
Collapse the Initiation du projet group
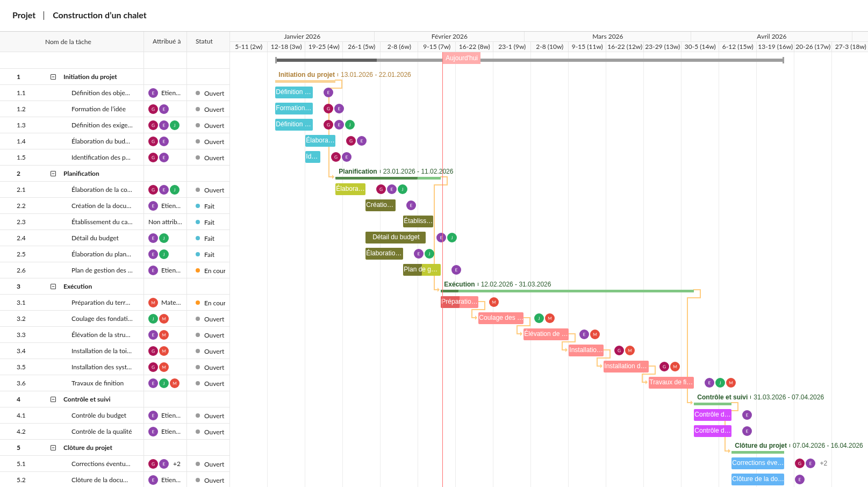click(53, 77)
